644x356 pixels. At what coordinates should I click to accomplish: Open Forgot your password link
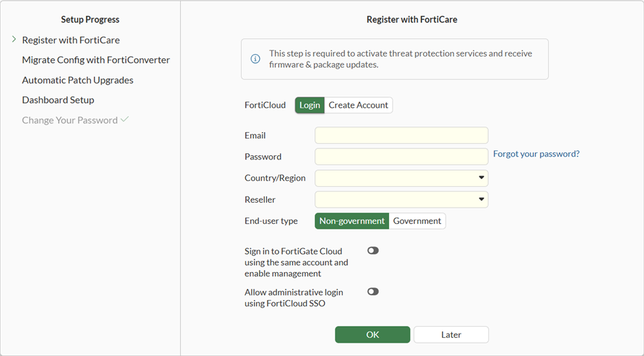pos(536,154)
